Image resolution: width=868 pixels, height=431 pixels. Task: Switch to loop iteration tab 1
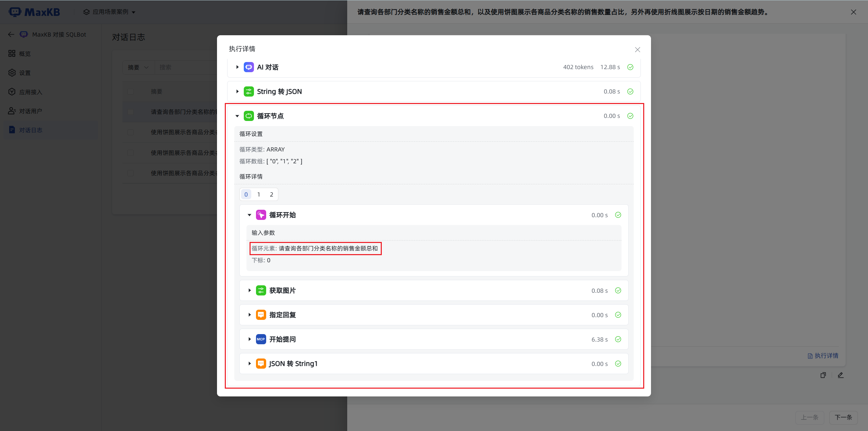[259, 194]
